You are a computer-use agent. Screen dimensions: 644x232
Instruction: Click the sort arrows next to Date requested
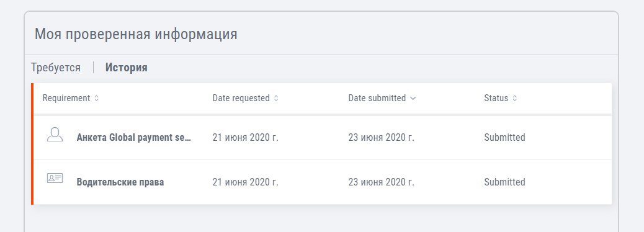(x=276, y=99)
